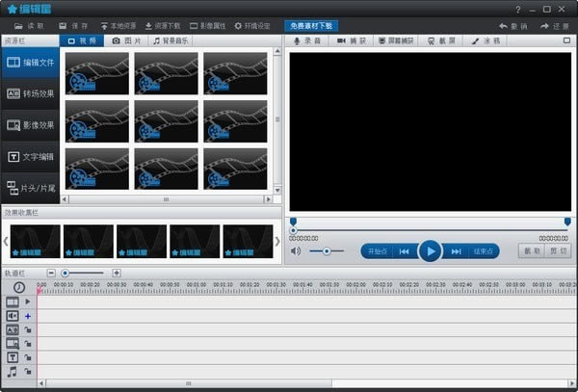This screenshot has width=578, height=392.
Task: Click the 免费素材下载 button
Action: coord(311,25)
